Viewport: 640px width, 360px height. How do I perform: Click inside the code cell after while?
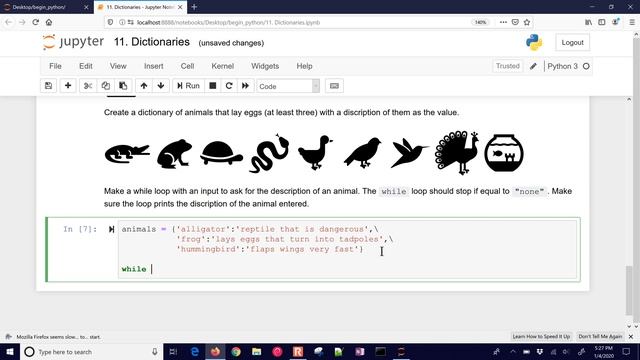(x=151, y=269)
